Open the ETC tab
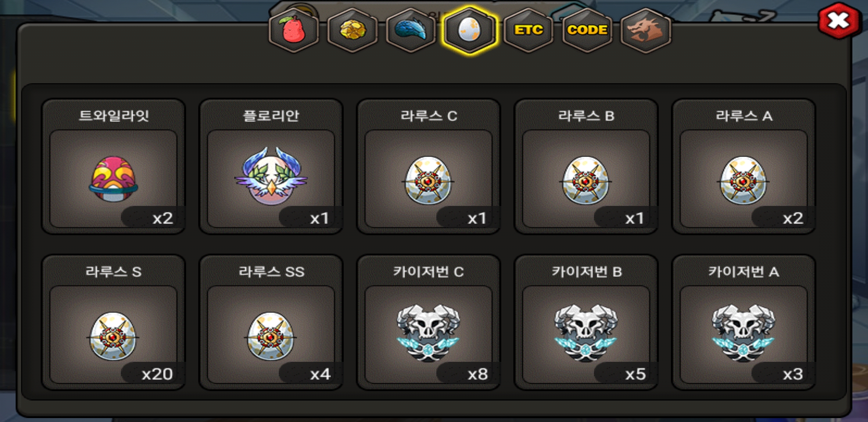This screenshot has width=868, height=422. pos(528,30)
